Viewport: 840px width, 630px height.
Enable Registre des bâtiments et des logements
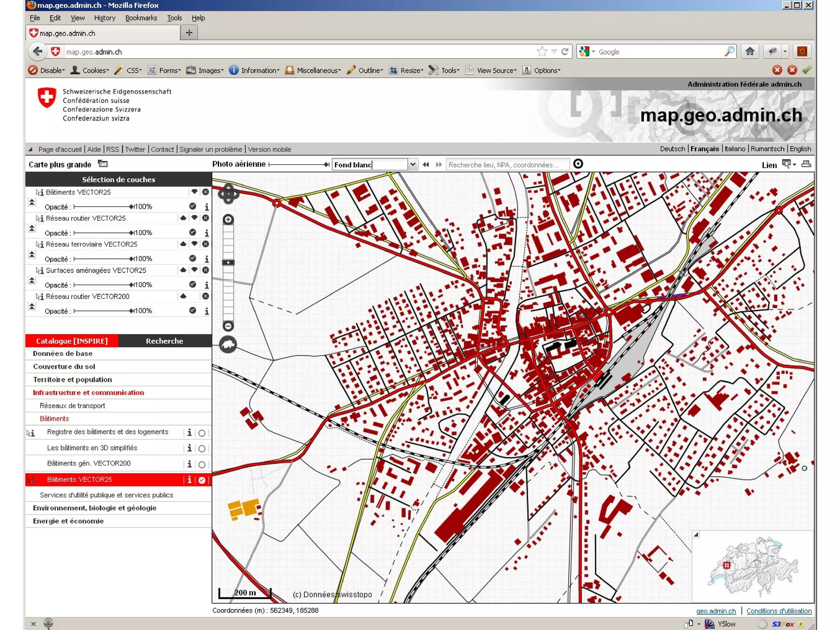coord(202,433)
